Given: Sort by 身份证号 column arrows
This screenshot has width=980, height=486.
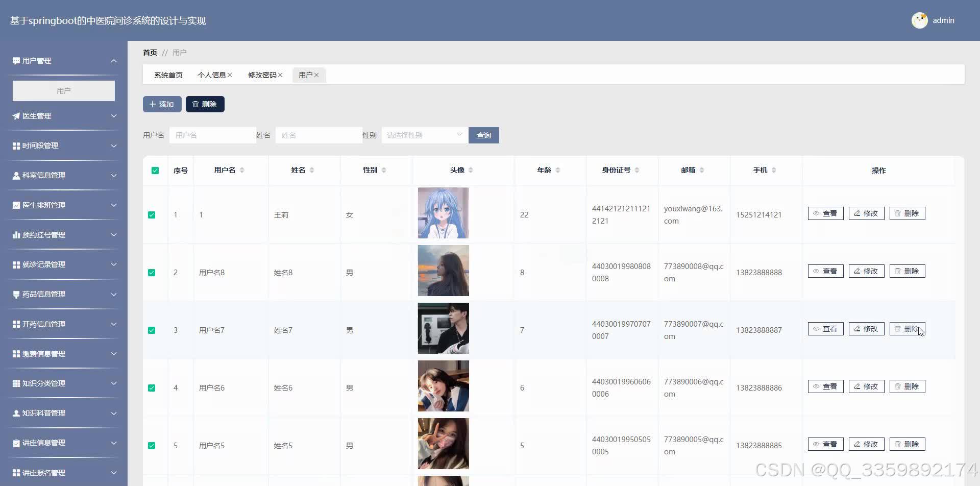Looking at the screenshot, I should point(637,170).
